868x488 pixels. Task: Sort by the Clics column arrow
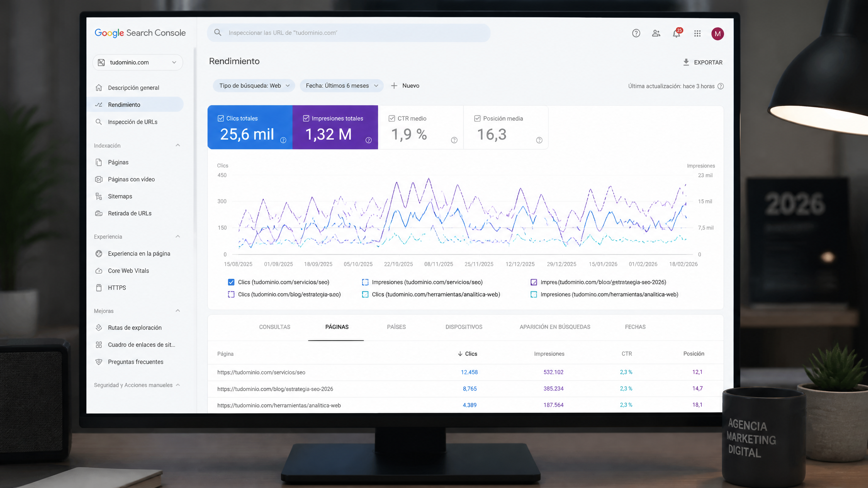tap(460, 354)
